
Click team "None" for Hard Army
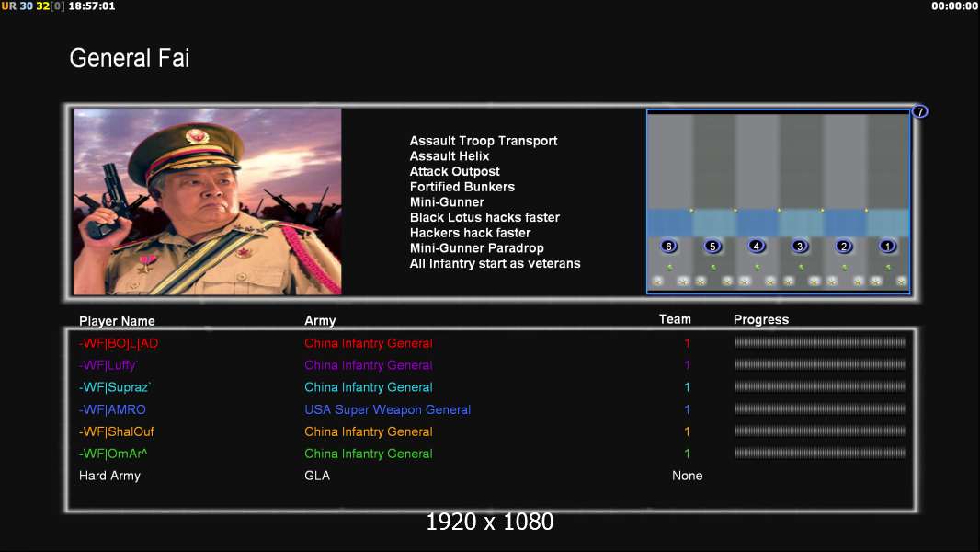click(x=687, y=476)
